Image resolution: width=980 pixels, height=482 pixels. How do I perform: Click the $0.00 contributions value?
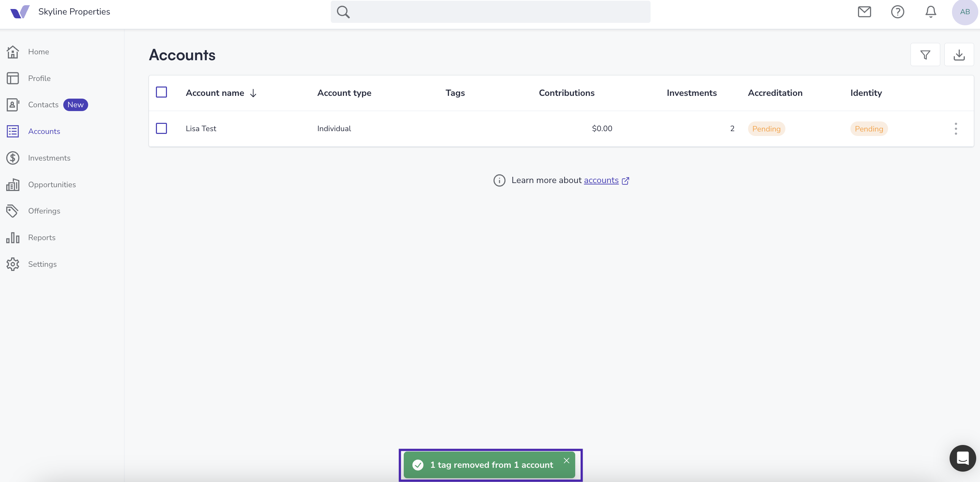click(602, 129)
